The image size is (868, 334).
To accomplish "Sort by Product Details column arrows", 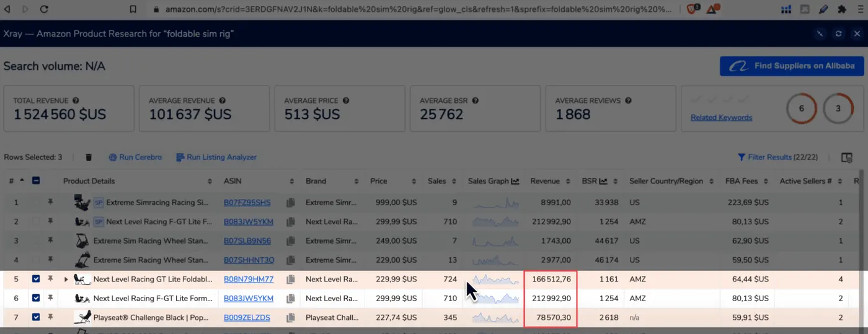I will [209, 182].
